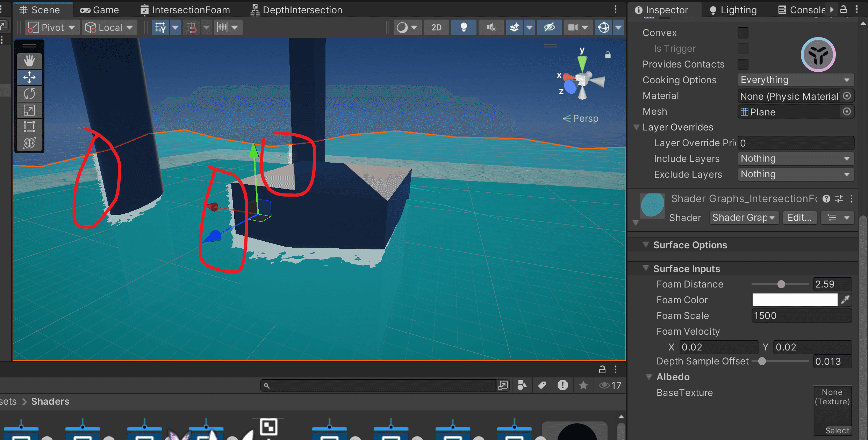This screenshot has height=440, width=868.
Task: Select the Rect transform tool
Action: (x=29, y=127)
